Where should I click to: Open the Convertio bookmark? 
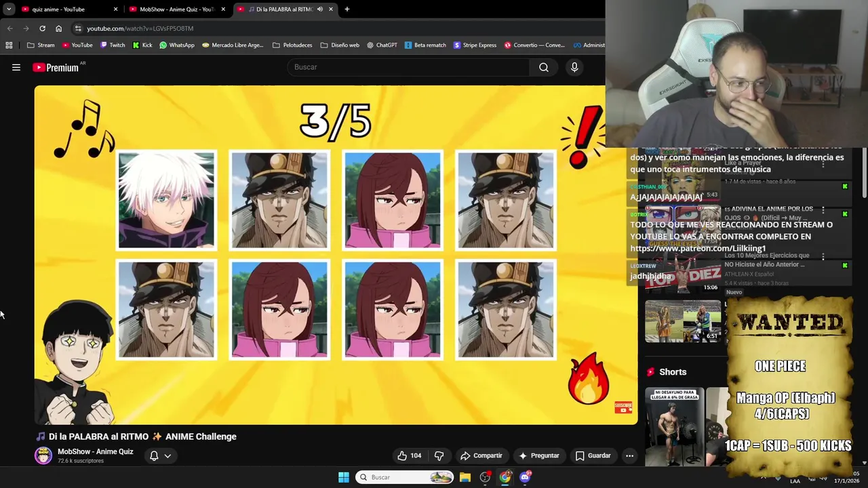pos(534,45)
